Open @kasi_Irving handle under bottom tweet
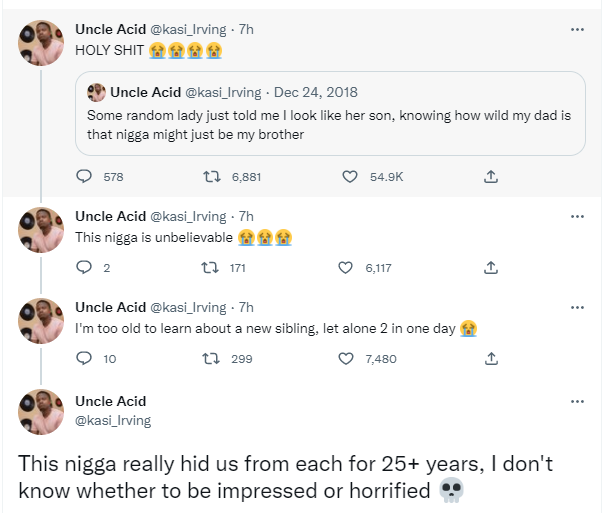The width and height of the screenshot is (614, 513). pos(113,421)
